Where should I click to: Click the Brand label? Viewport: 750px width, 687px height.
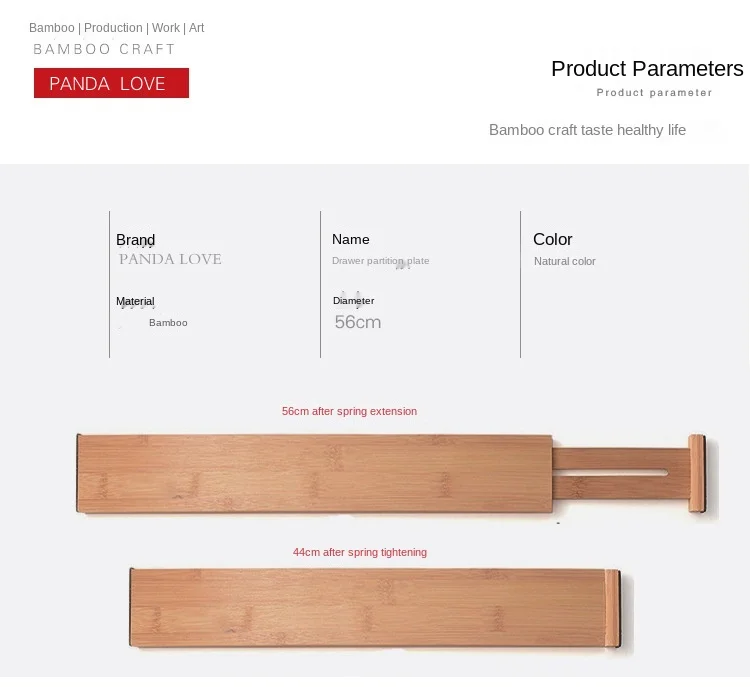135,240
